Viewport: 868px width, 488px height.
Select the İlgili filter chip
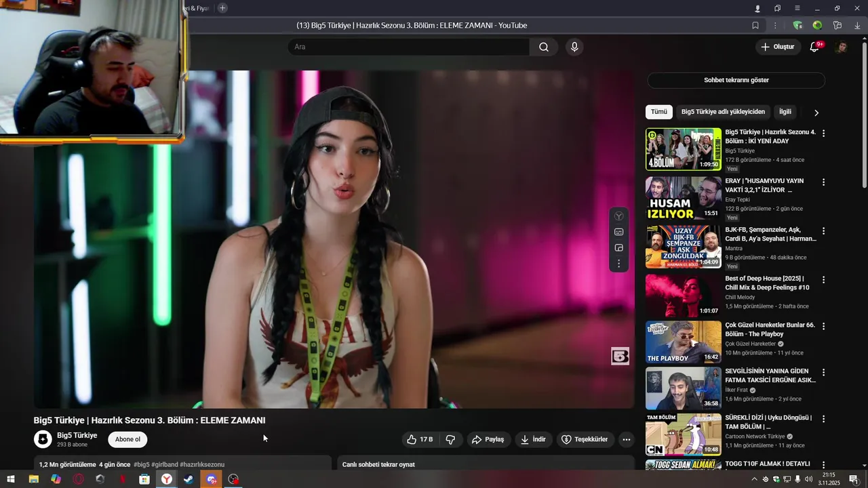point(785,112)
